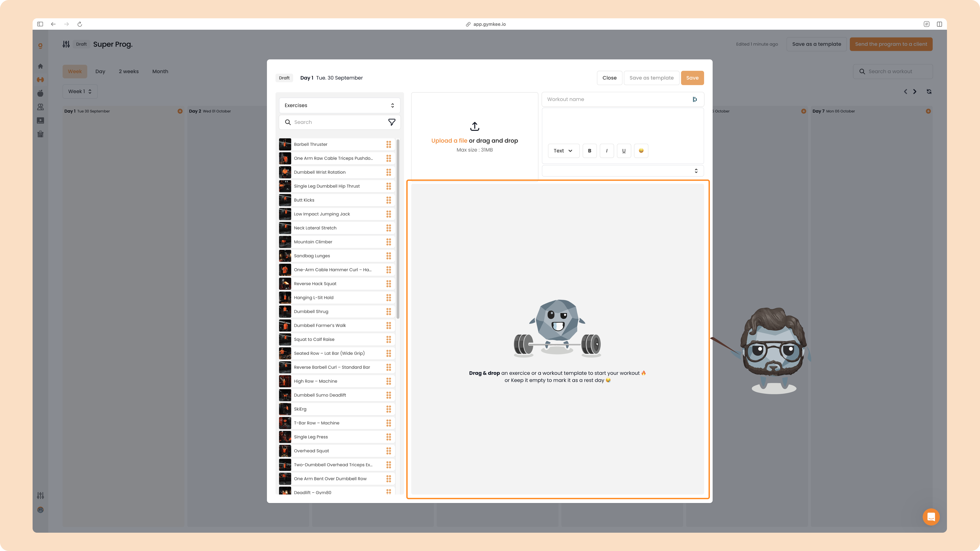980x551 pixels.
Task: Click the Gymkee logo icon
Action: coord(40,46)
